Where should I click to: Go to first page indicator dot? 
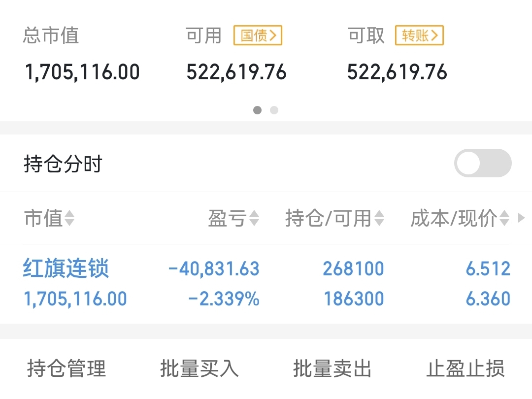(x=257, y=110)
